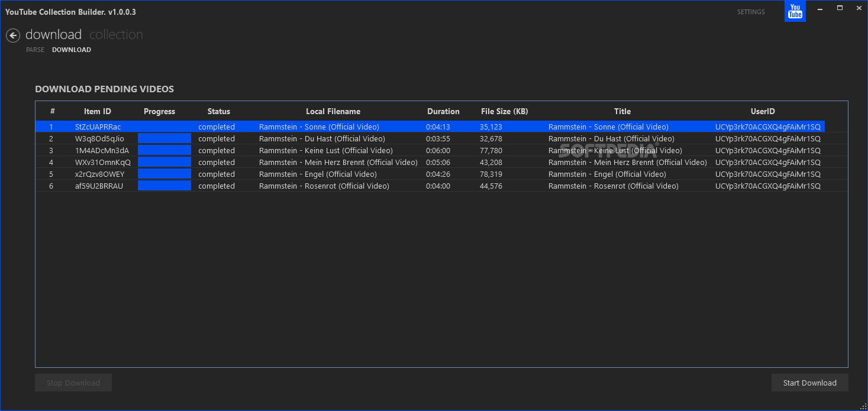Switch to the DOWNLOAD tab
The image size is (868, 411).
click(72, 50)
